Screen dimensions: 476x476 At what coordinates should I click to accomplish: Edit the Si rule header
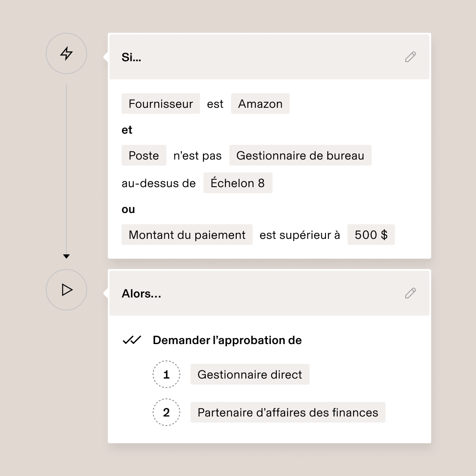132,57
